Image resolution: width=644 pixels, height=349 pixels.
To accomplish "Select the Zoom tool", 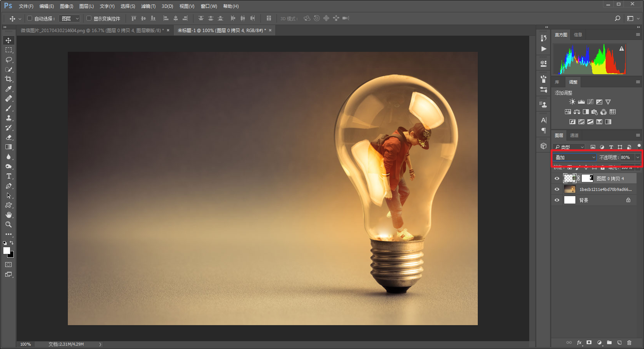I will (x=9, y=224).
